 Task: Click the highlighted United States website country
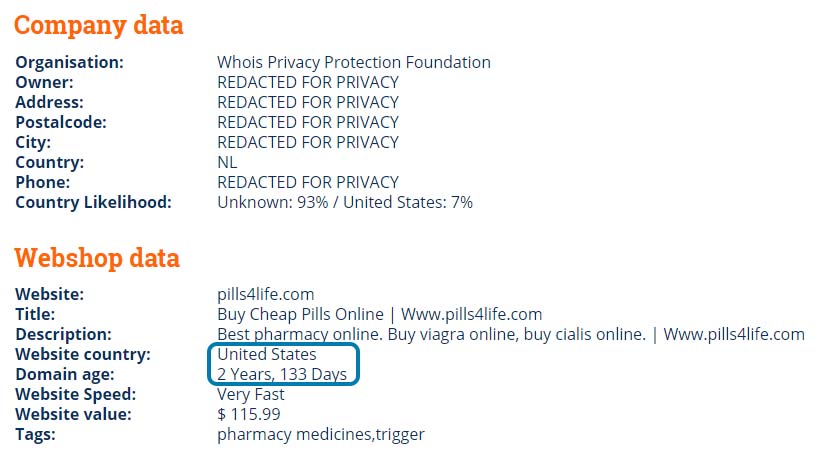click(267, 354)
